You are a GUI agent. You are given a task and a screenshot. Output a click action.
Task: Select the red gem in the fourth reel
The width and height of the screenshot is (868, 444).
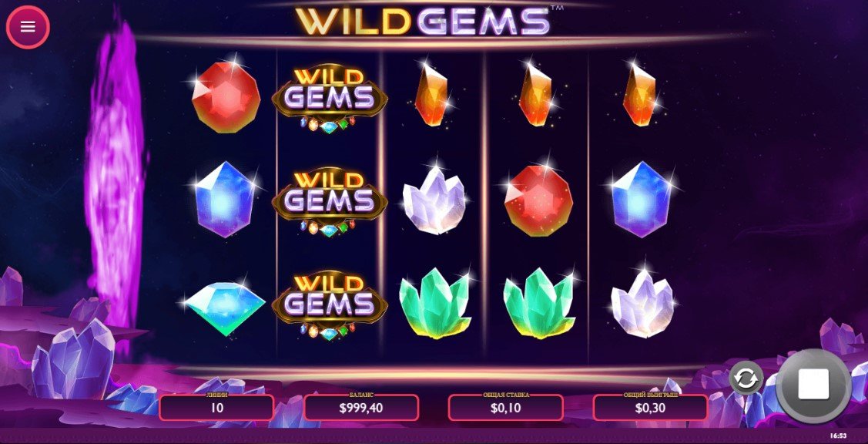(x=538, y=200)
